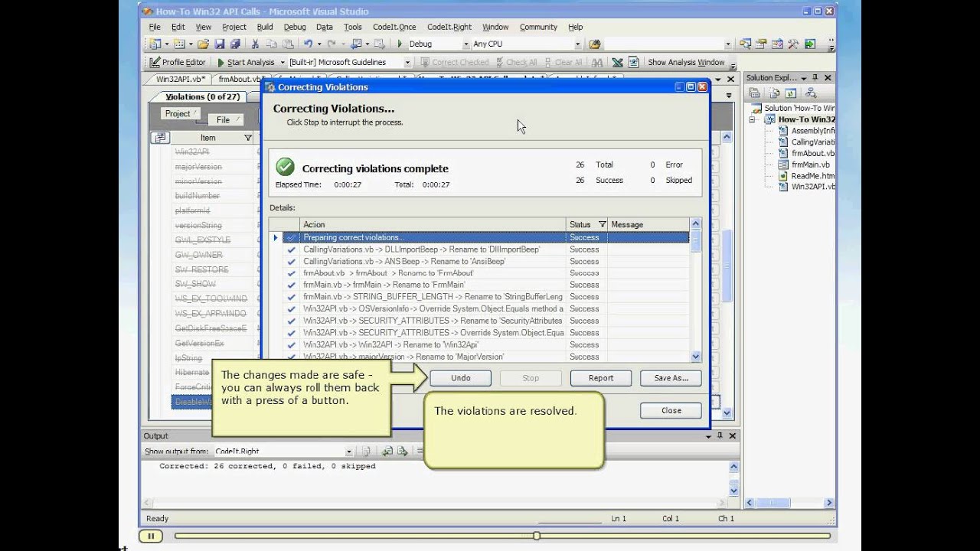Click the Output panel pin icon

tap(720, 435)
